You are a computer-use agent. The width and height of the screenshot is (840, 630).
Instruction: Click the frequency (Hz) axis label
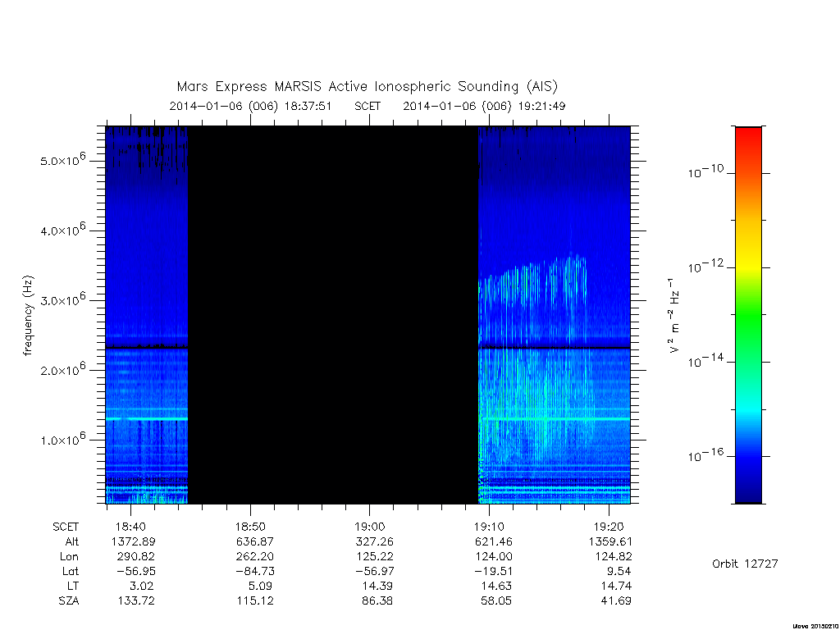tap(28, 315)
